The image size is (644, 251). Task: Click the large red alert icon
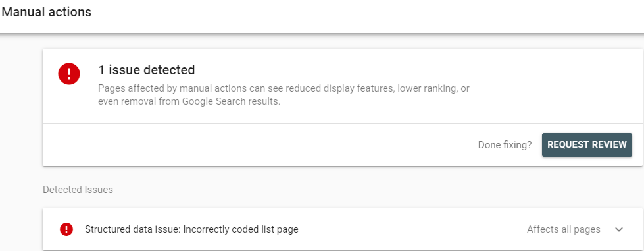click(69, 74)
